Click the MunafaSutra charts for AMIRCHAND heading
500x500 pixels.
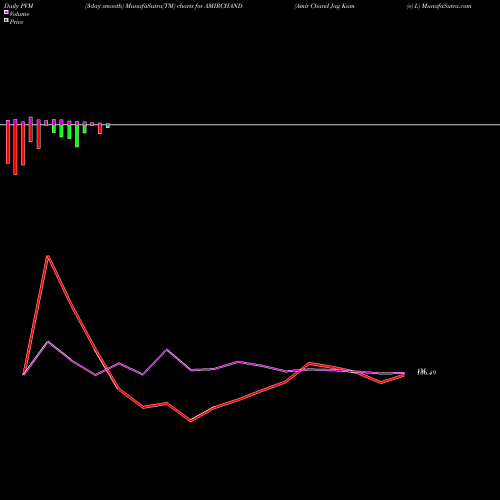pos(164,6)
